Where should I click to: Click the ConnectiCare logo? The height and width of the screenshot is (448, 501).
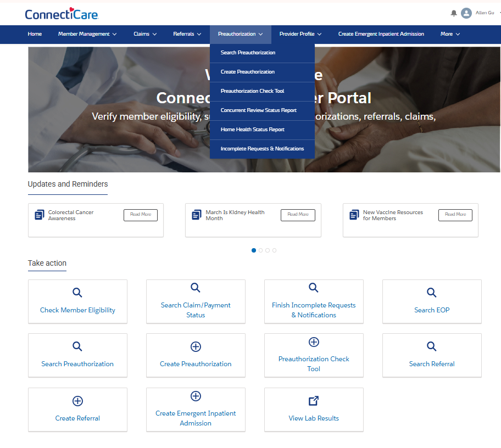[62, 14]
